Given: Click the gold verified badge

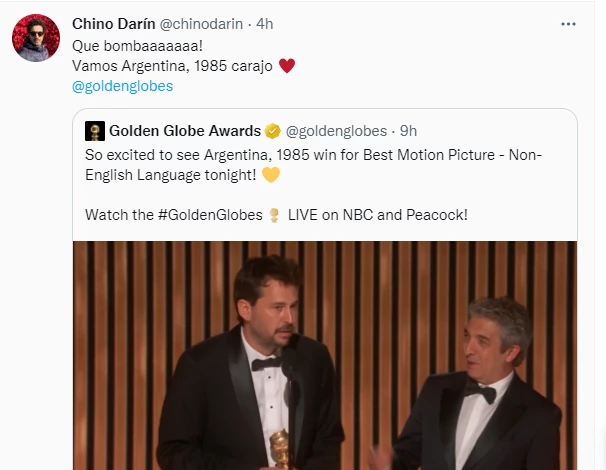Looking at the screenshot, I should 272,131.
